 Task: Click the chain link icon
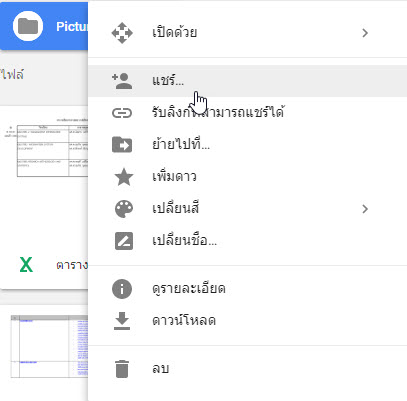[122, 113]
